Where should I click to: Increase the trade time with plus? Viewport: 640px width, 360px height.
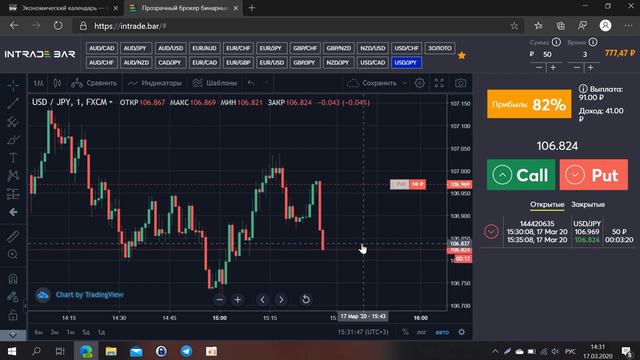[591, 67]
